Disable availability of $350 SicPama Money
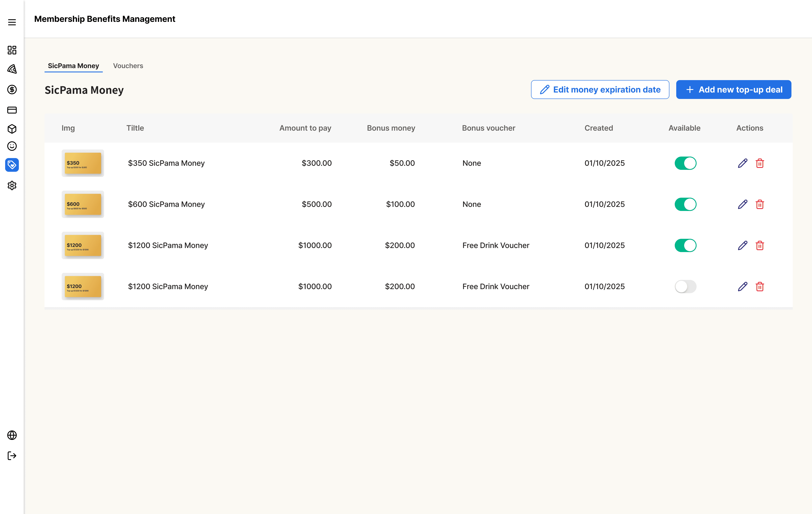Screen dimensions: 812x514 coord(685,163)
